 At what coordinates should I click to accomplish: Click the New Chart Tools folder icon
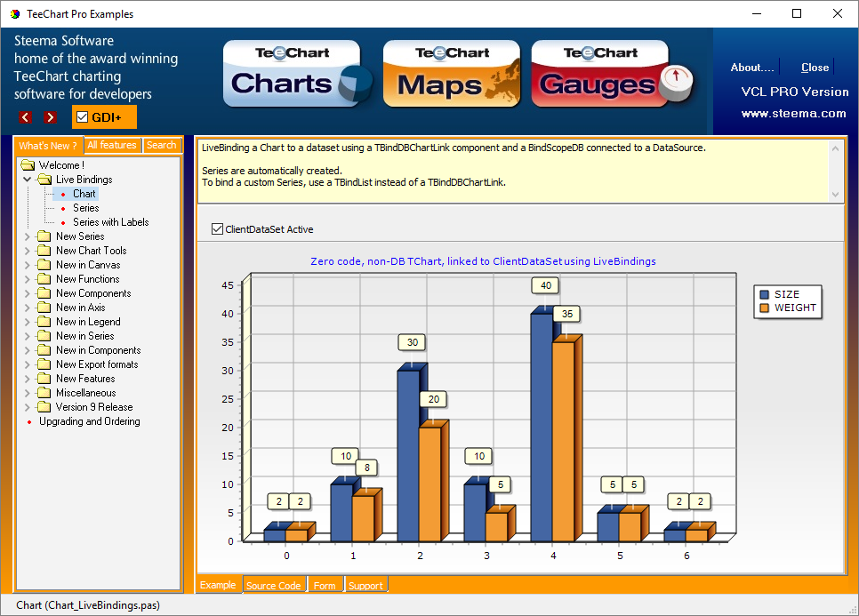pyautogui.click(x=44, y=251)
